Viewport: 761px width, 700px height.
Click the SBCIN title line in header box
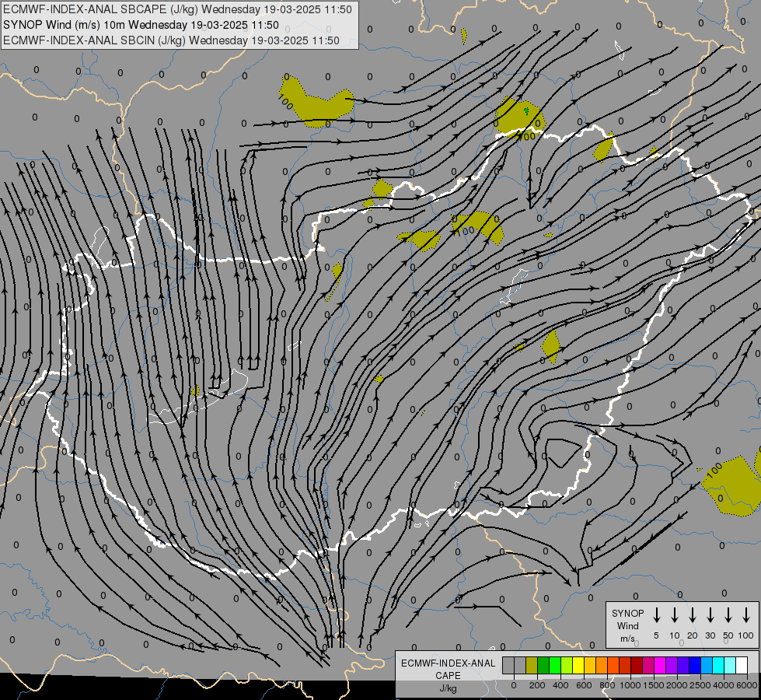[x=171, y=40]
